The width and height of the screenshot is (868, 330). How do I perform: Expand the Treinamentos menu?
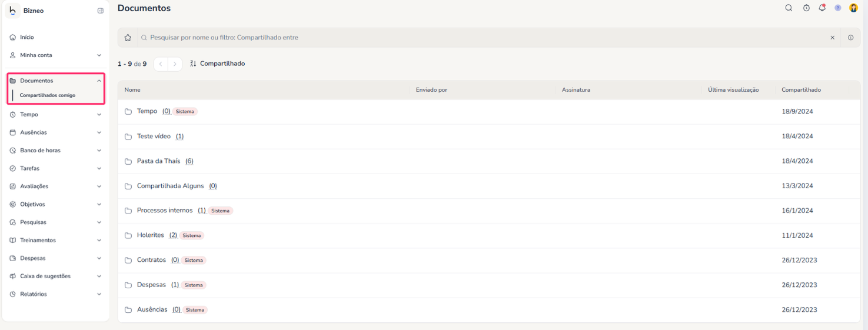pos(99,241)
